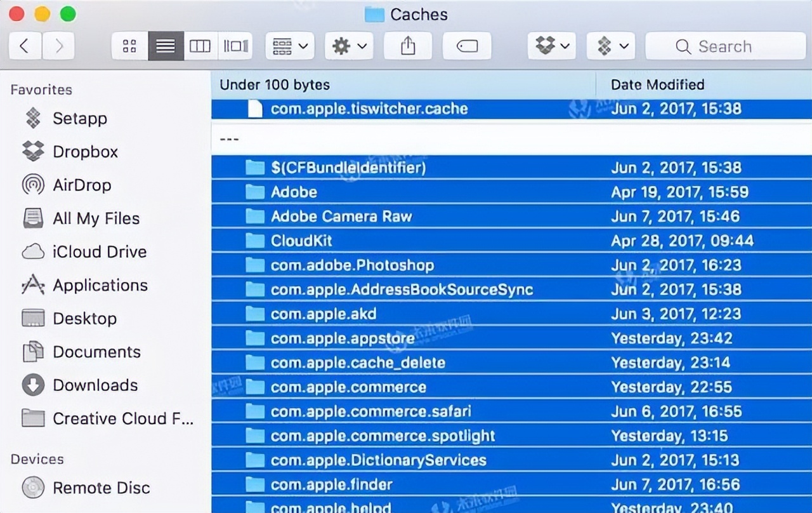Sort by the Date Modified column
Viewport: 812px width, 513px height.
657,84
